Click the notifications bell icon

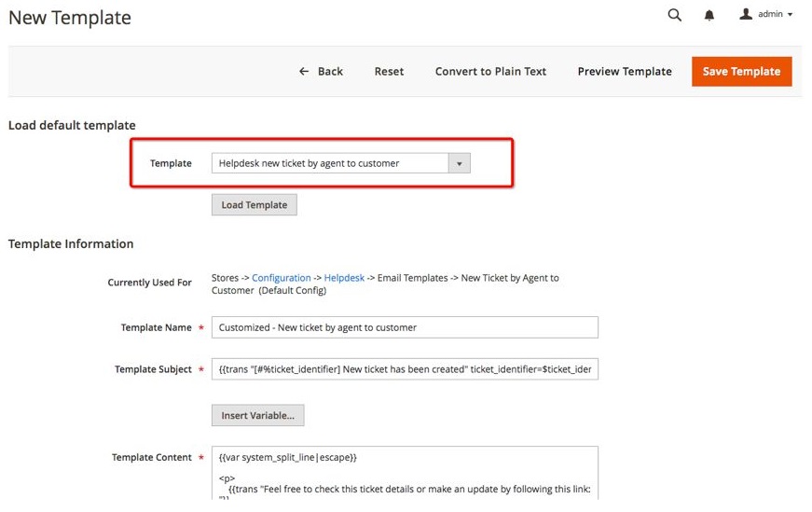[x=709, y=16]
